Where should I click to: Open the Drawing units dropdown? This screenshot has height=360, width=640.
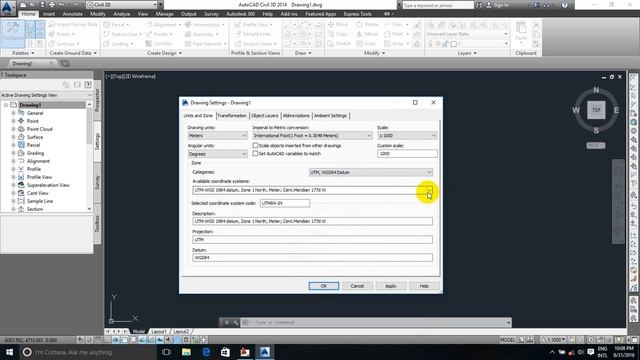point(218,136)
